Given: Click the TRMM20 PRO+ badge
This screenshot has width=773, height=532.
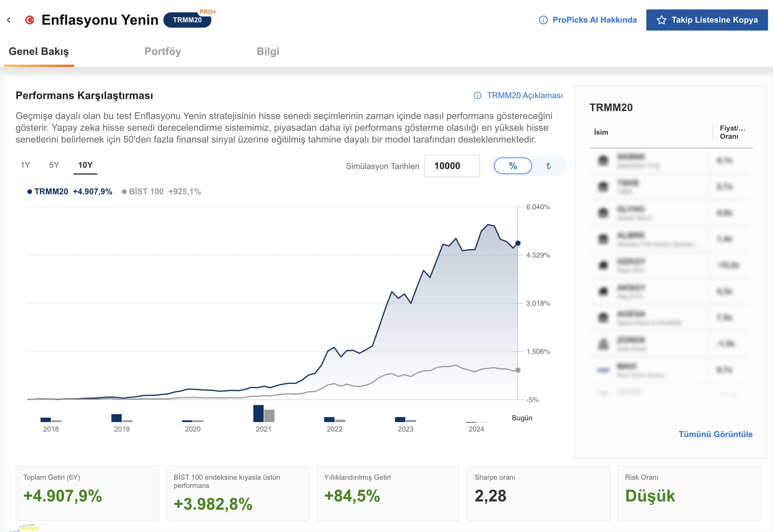Looking at the screenshot, I should 187,20.
